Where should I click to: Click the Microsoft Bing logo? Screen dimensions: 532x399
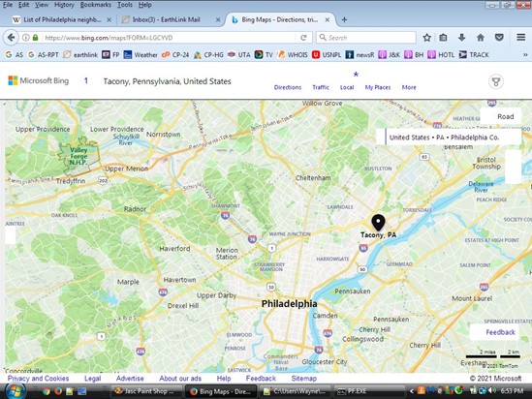tap(39, 80)
